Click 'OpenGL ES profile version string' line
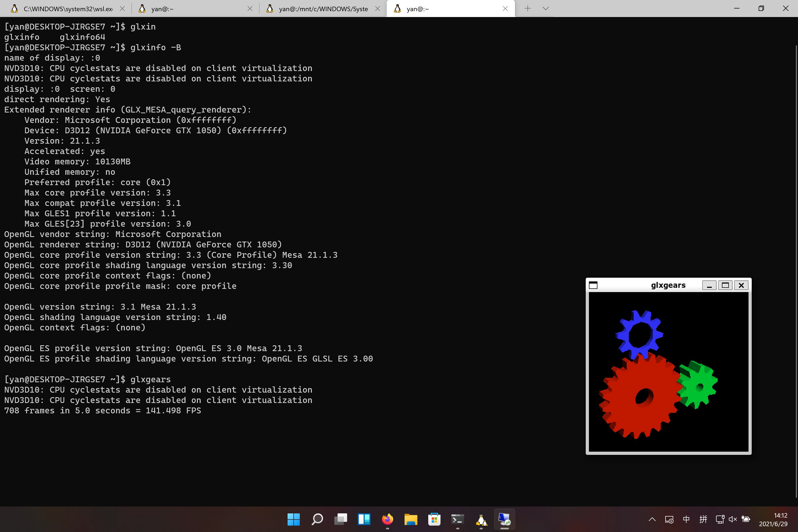The width and height of the screenshot is (798, 532). (153, 348)
